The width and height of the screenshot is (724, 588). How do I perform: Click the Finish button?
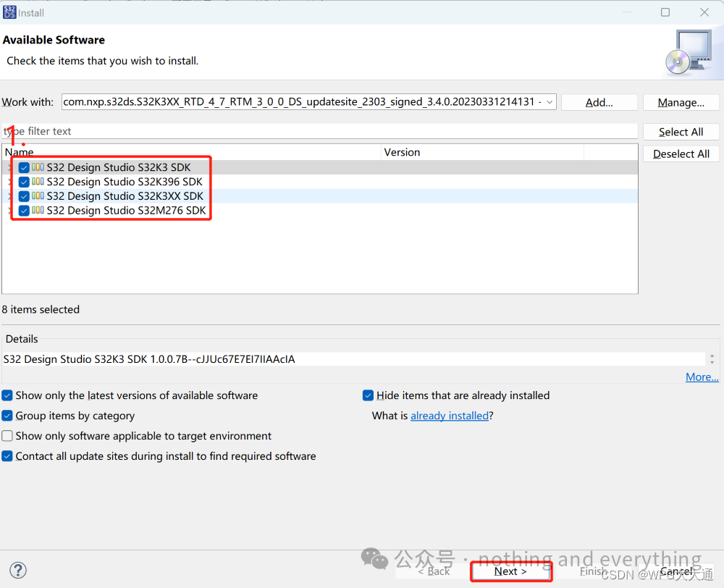click(594, 571)
